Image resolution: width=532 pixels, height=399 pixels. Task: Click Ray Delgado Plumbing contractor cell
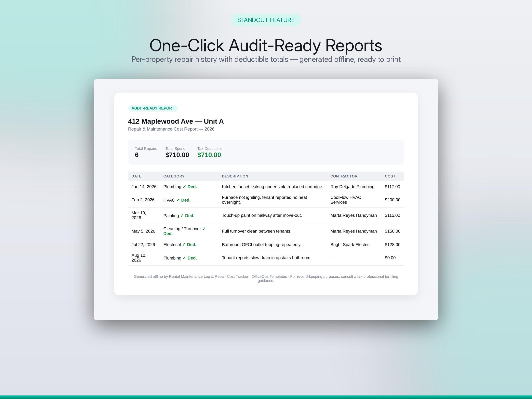pyautogui.click(x=352, y=187)
